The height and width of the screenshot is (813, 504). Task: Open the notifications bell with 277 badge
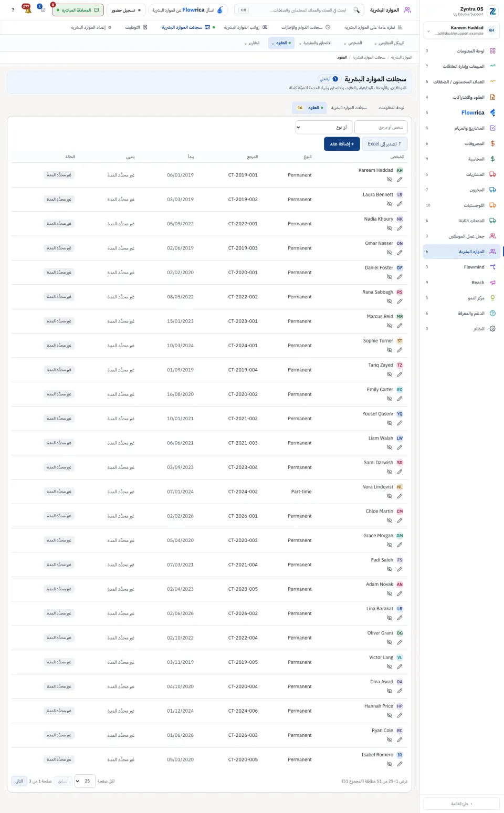click(x=27, y=9)
